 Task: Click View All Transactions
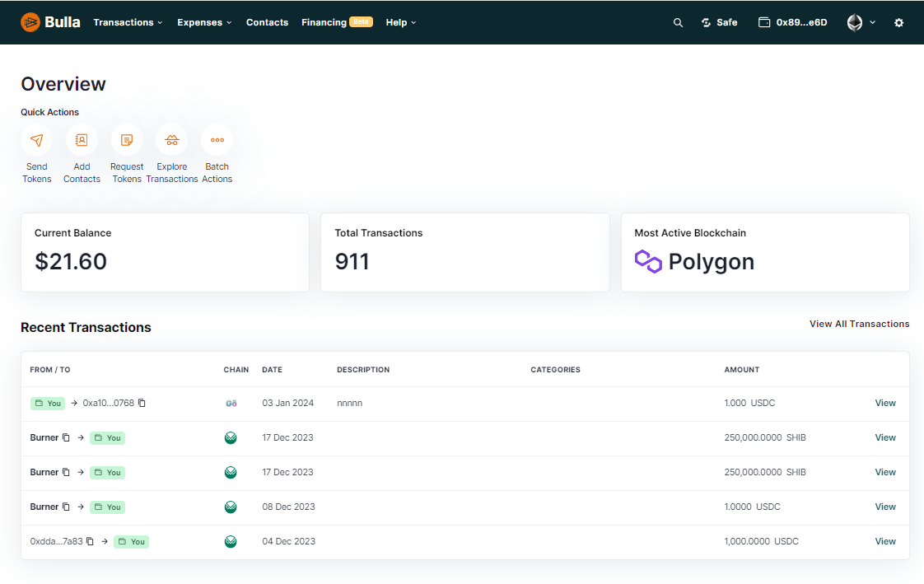point(859,324)
